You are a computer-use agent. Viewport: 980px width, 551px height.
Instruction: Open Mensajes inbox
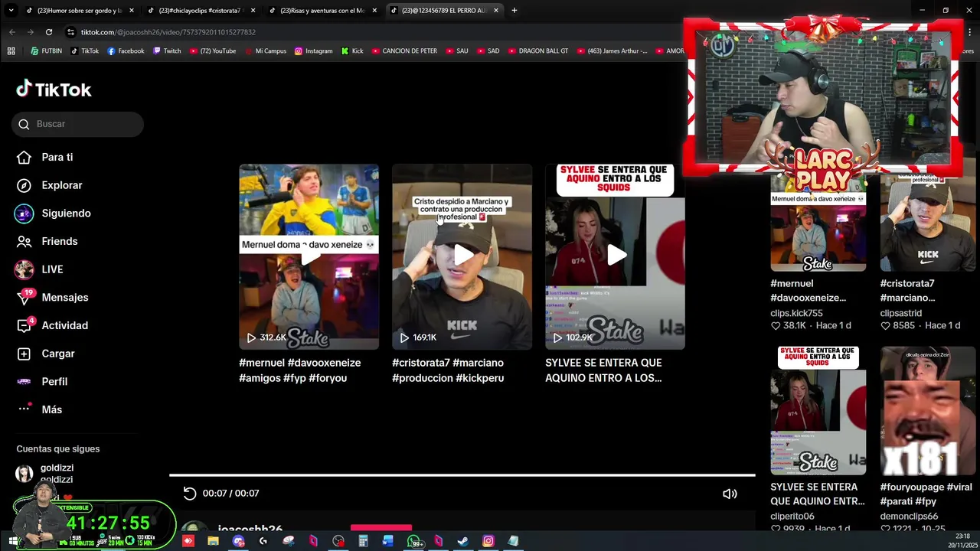(x=52, y=298)
